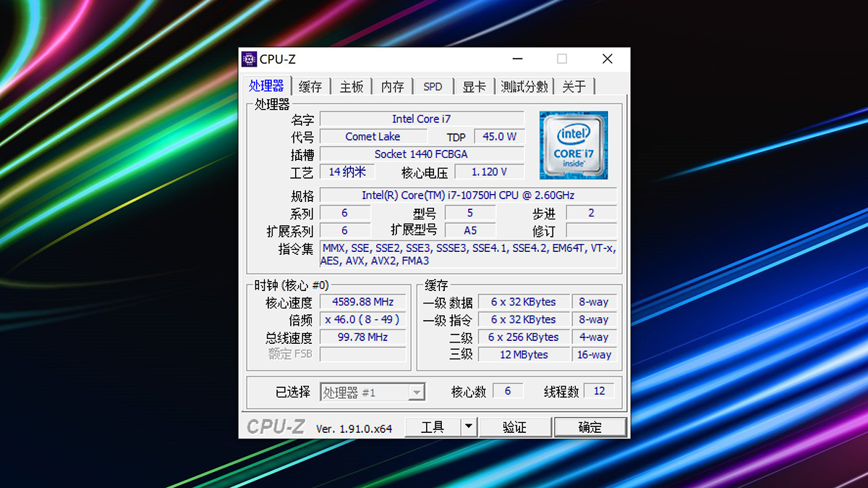Open the 主板 tab

pyautogui.click(x=352, y=87)
